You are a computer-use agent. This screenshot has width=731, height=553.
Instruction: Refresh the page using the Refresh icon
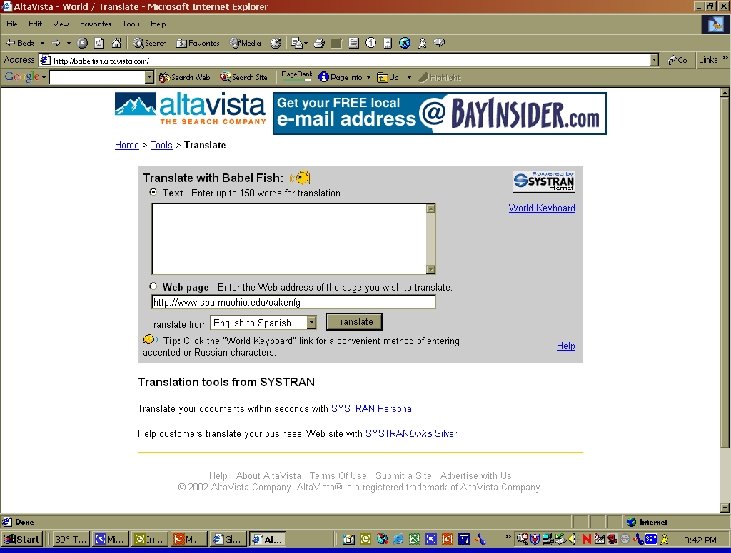pos(99,43)
